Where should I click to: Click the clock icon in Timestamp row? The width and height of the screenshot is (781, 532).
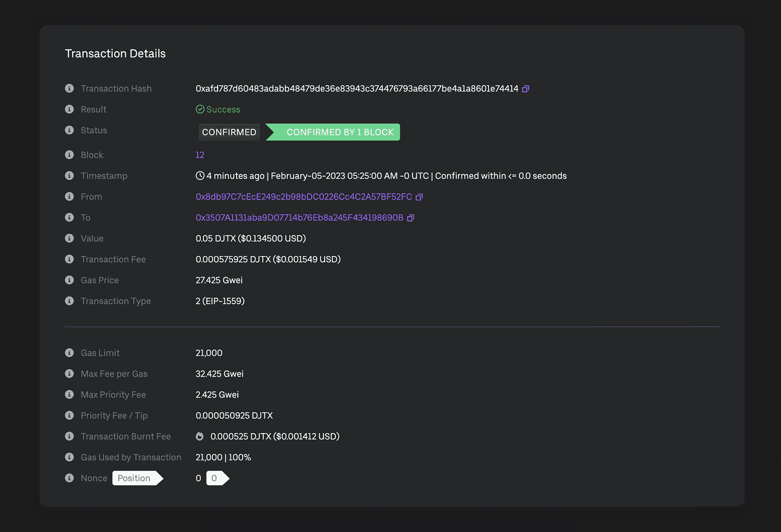tap(200, 176)
